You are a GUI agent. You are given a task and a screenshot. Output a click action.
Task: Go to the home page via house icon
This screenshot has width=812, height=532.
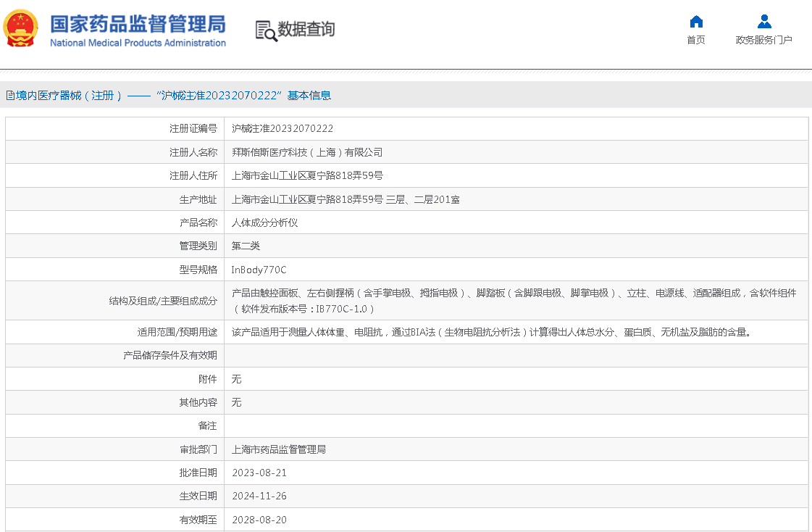[696, 21]
